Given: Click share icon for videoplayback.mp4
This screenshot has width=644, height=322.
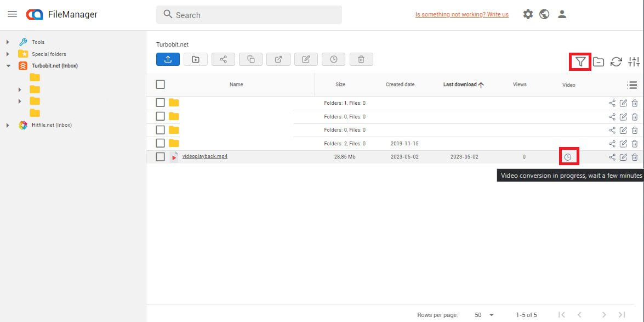Looking at the screenshot, I should click(x=612, y=157).
